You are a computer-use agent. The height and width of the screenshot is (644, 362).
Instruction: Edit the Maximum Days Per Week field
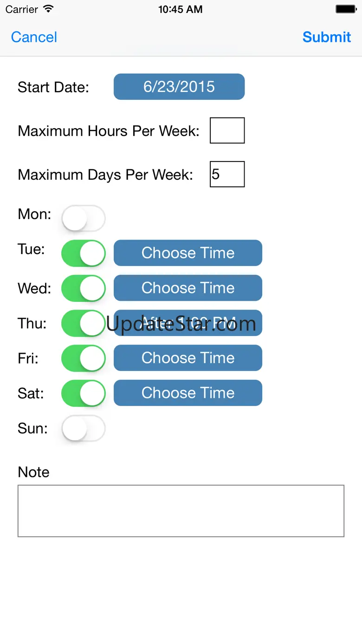[x=227, y=174]
